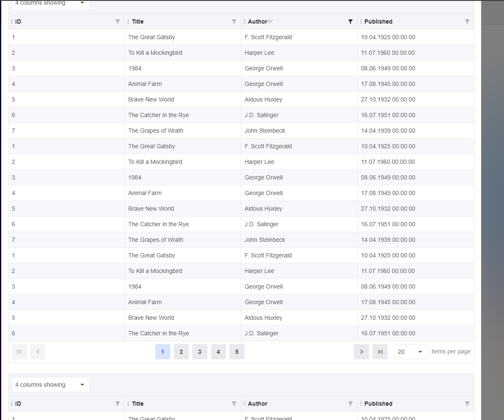Sort bottom grid by Published header
This screenshot has width=504, height=420.
[x=378, y=404]
